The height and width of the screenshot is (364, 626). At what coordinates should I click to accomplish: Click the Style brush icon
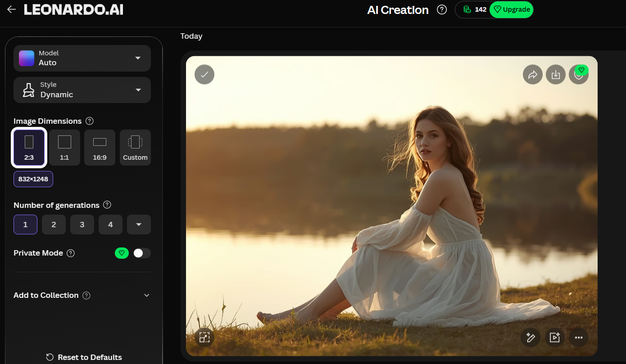click(29, 90)
